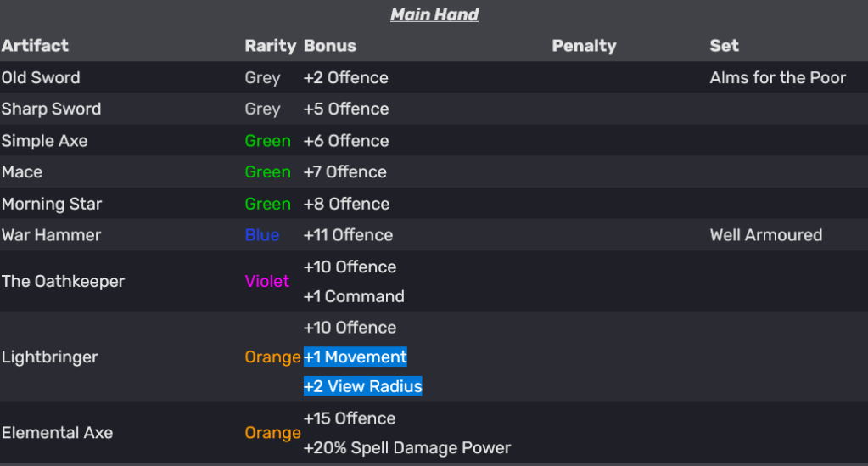Click the War Hammer artifact name

coord(51,235)
